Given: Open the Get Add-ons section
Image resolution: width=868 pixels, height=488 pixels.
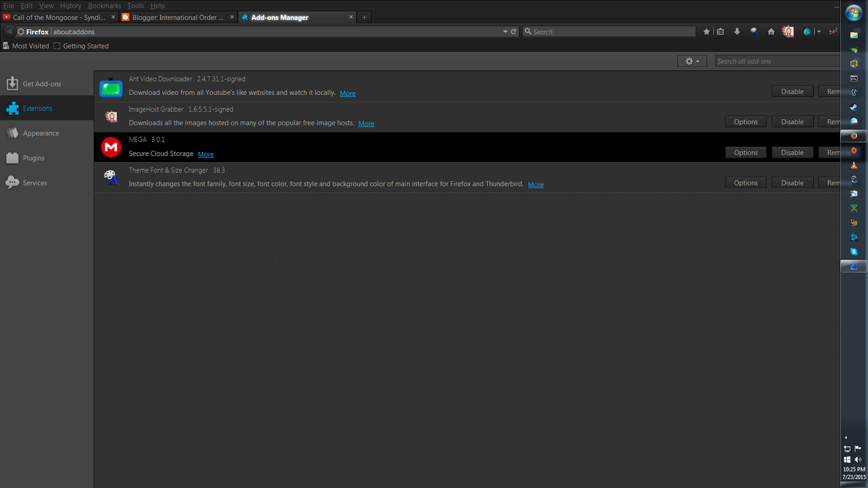Looking at the screenshot, I should point(47,84).
